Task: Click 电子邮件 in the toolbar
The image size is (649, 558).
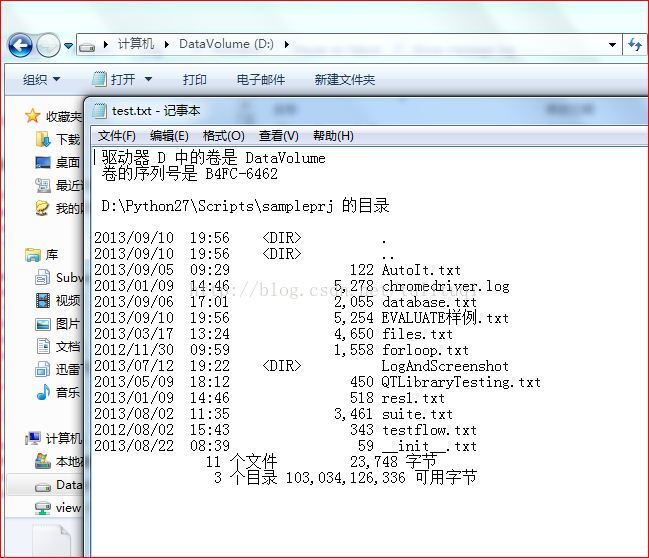Action: pos(260,79)
